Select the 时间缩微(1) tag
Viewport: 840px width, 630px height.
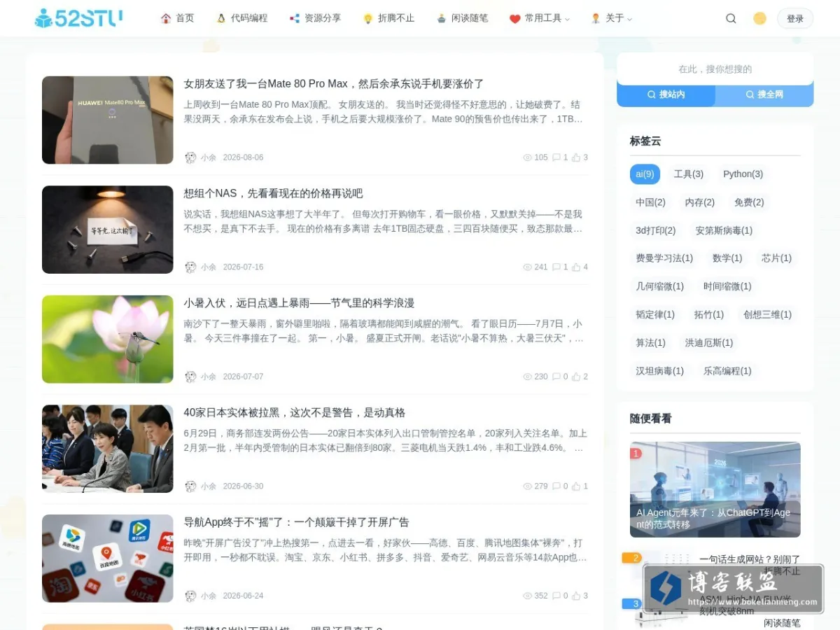click(727, 286)
